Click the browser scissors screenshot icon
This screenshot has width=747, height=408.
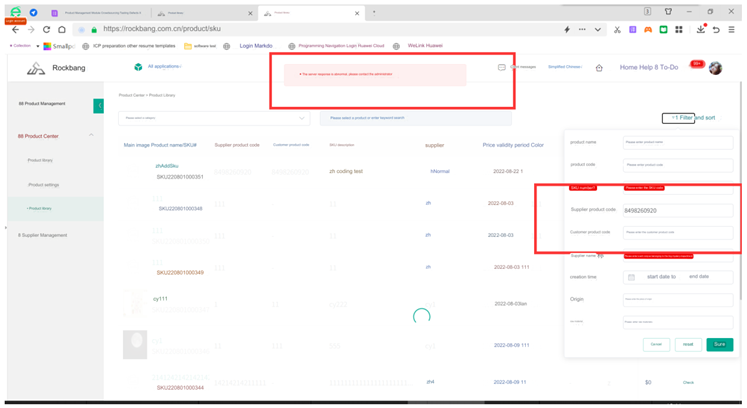coord(617,30)
